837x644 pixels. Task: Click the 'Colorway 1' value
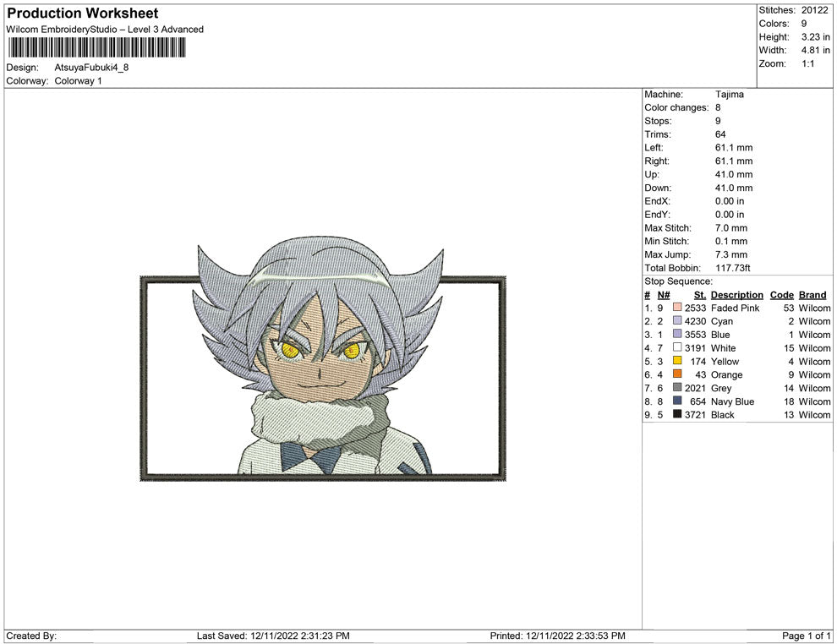pos(78,81)
